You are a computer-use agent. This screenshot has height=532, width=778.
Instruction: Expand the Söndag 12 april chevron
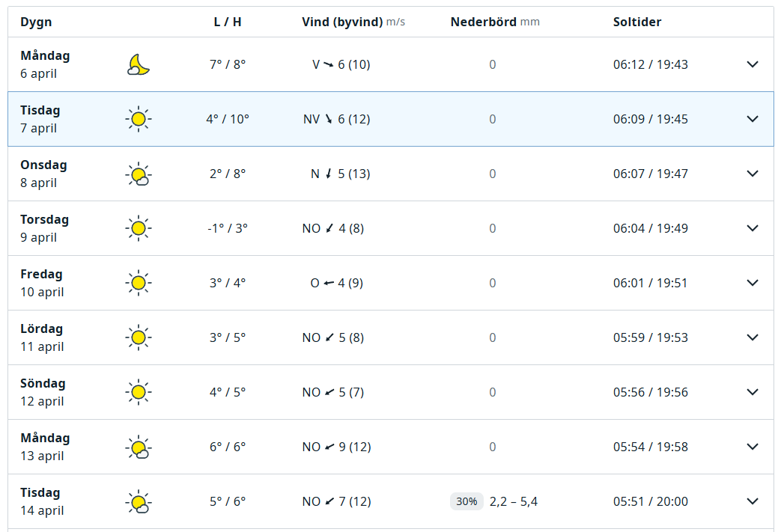[753, 392]
